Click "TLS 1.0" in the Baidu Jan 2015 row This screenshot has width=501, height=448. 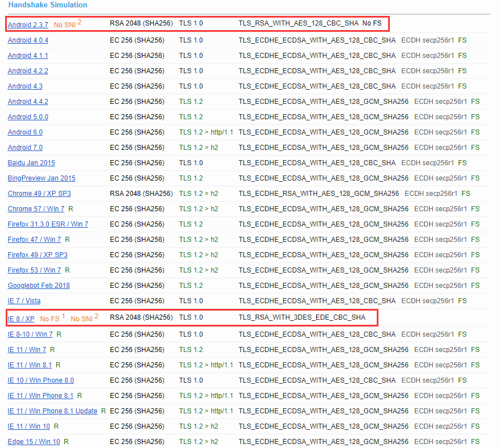click(x=191, y=163)
